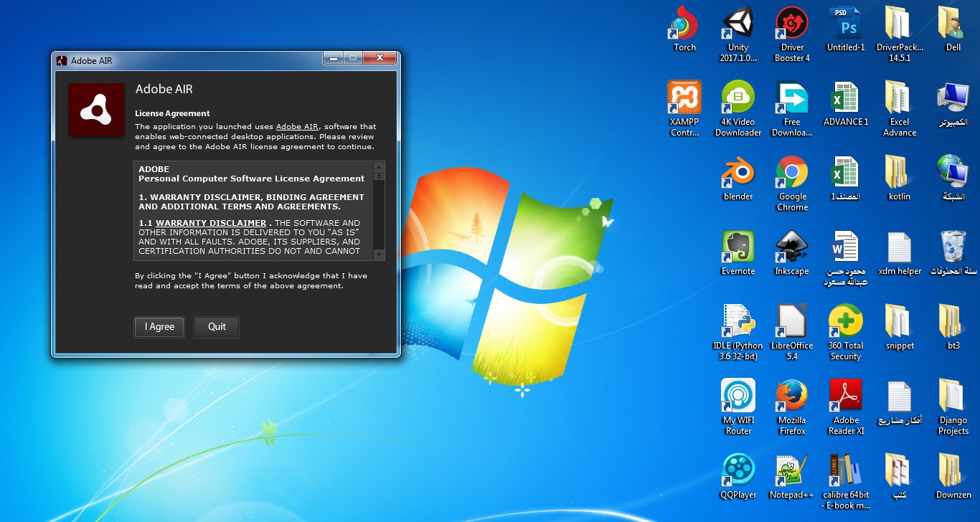Open the Torch browser from the desktop
The image size is (980, 522).
pos(683,23)
